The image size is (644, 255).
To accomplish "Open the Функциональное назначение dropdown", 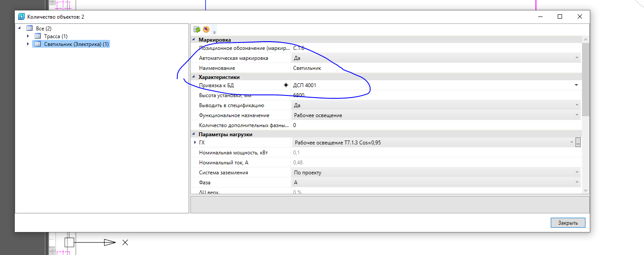I will [577, 115].
